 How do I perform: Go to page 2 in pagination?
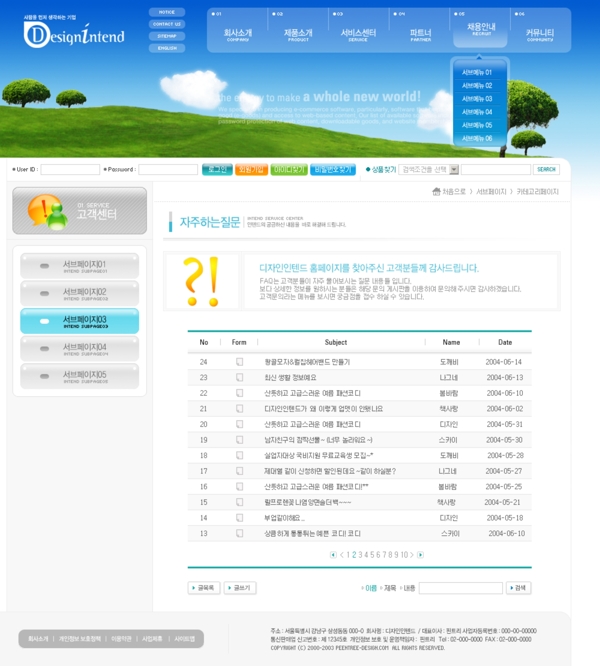point(354,555)
